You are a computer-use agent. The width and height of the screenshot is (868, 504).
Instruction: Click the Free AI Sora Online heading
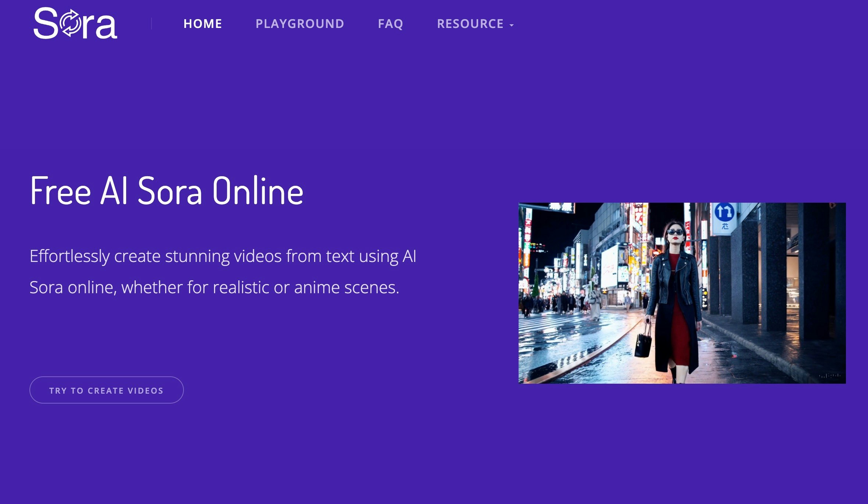[x=167, y=191]
